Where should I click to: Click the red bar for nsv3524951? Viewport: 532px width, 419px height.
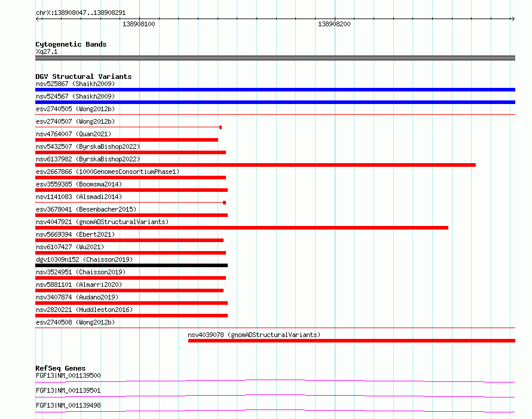click(x=131, y=278)
